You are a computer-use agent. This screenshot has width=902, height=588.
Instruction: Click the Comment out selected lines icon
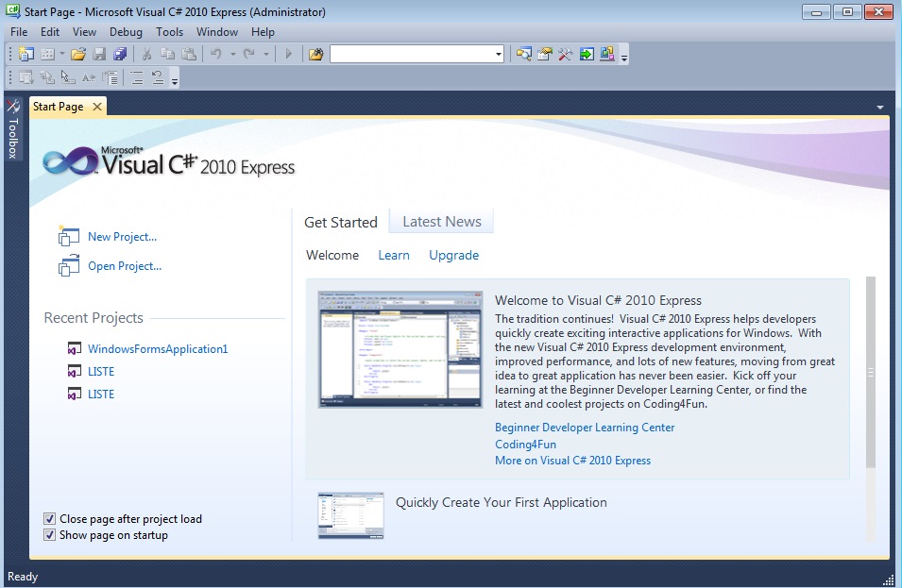tap(137, 77)
